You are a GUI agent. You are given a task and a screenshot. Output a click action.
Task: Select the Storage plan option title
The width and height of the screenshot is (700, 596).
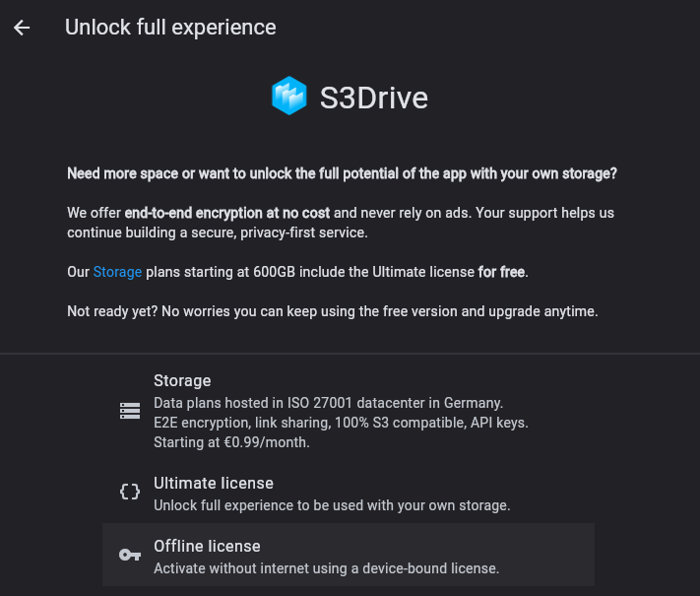[x=182, y=381]
